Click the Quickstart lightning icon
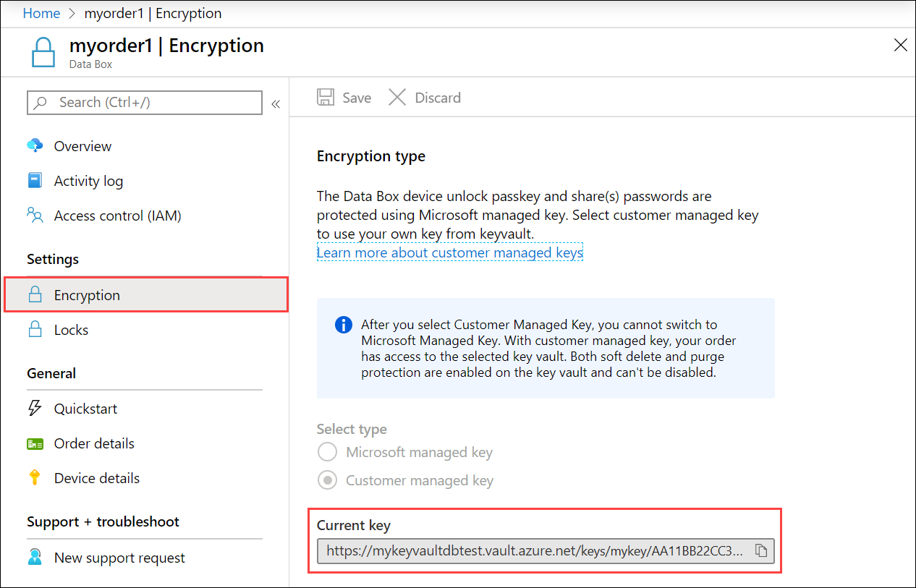This screenshot has width=916, height=588. coord(35,408)
